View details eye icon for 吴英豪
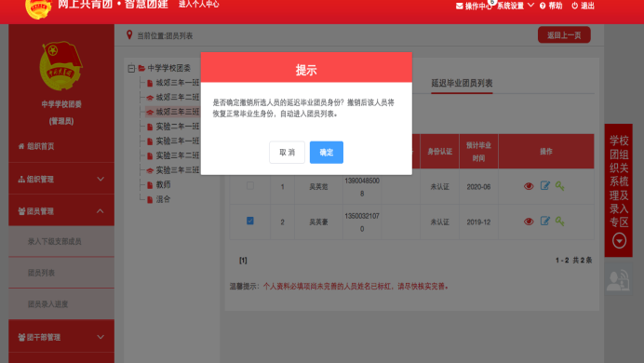 (x=529, y=222)
